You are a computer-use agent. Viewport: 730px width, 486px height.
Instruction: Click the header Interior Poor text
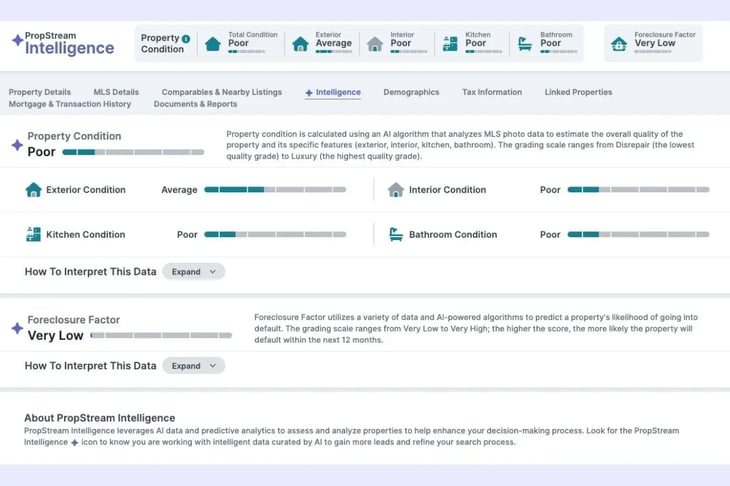point(400,43)
